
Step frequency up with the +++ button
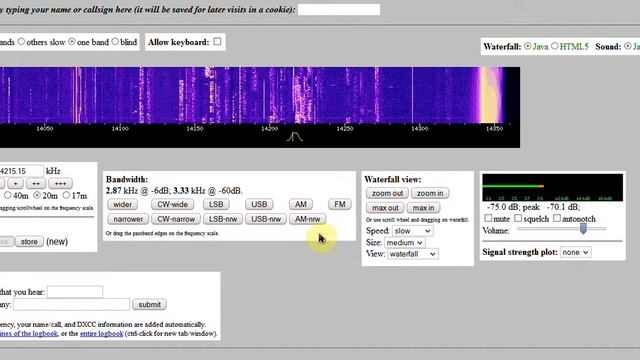pos(60,184)
